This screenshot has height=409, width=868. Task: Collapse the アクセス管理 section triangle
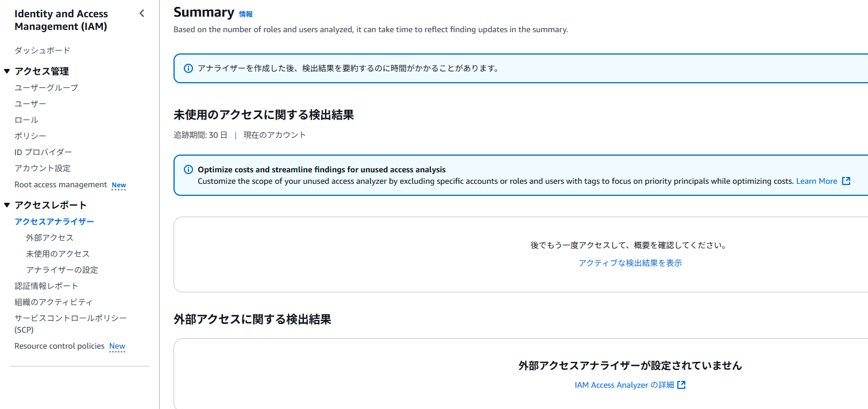tap(7, 71)
